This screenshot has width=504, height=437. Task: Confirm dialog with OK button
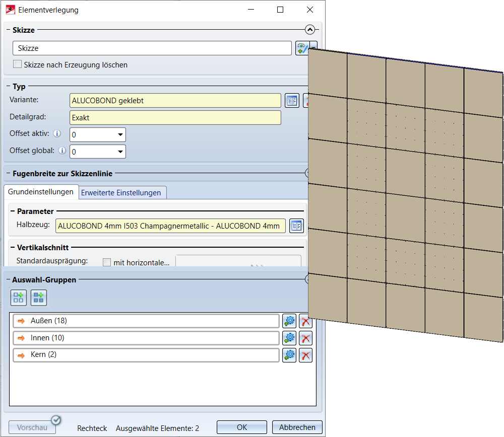[x=242, y=427]
